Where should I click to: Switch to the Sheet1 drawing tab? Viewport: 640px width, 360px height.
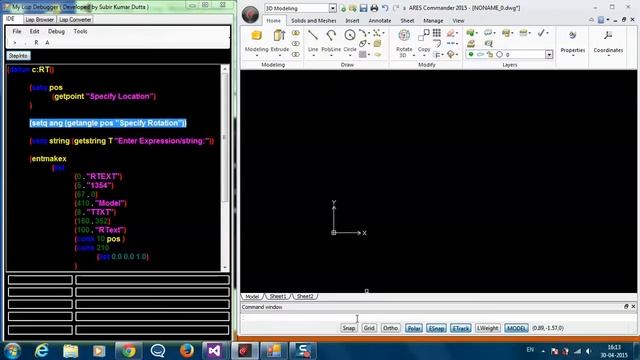click(278, 296)
